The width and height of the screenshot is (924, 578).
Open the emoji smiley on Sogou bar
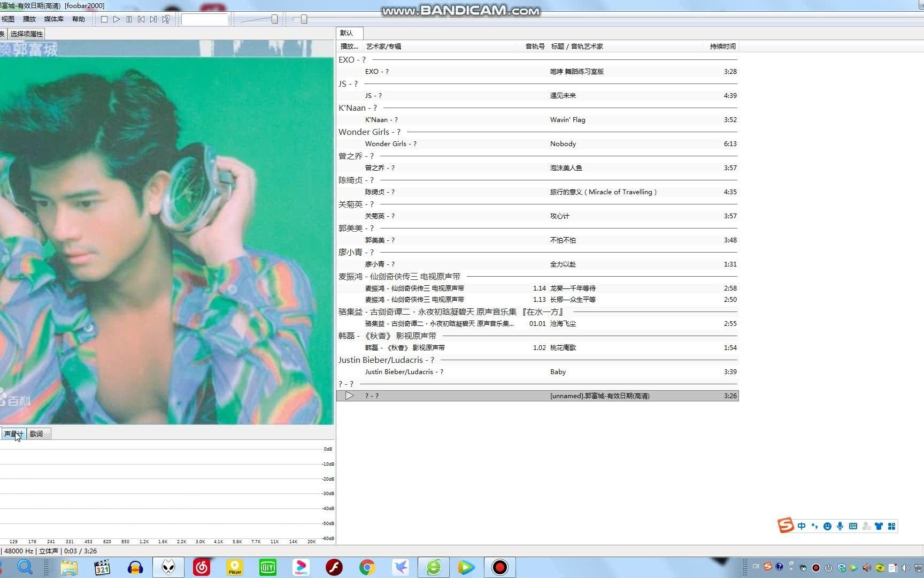[827, 526]
